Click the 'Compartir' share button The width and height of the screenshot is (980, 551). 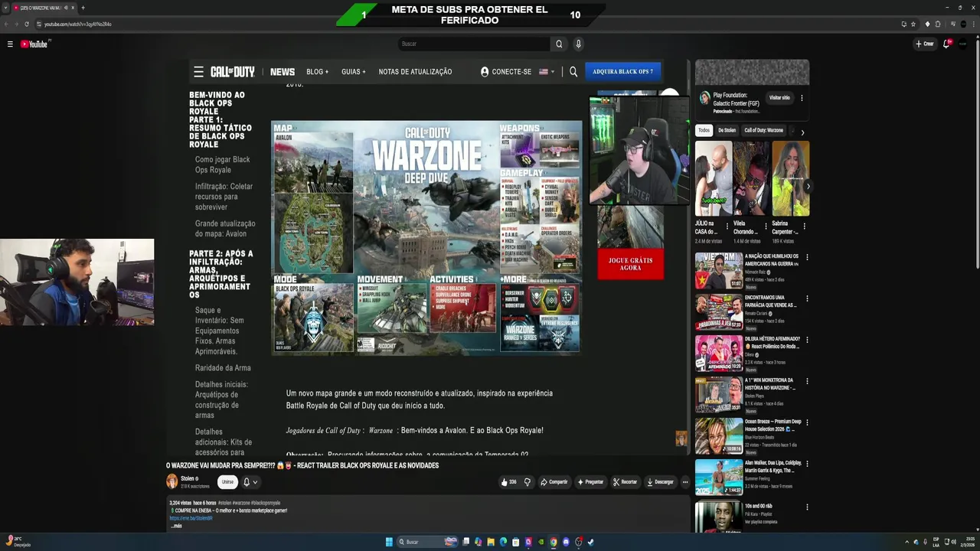pyautogui.click(x=554, y=482)
